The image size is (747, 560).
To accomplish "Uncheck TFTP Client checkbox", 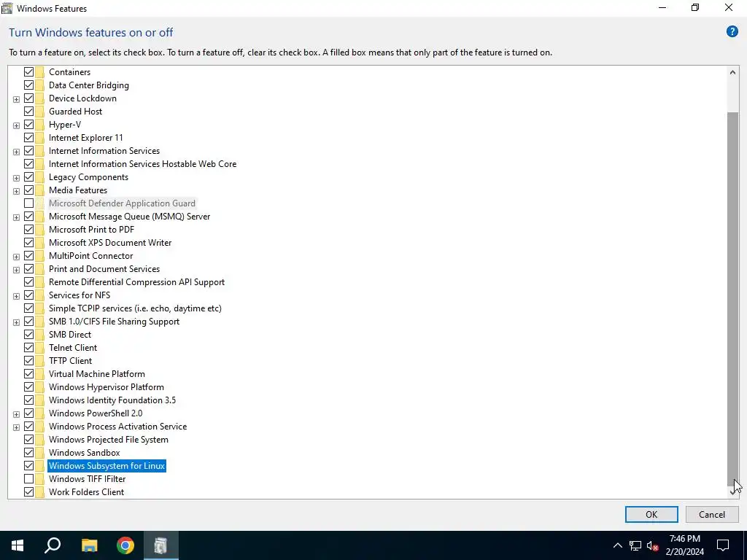I will [x=28, y=360].
